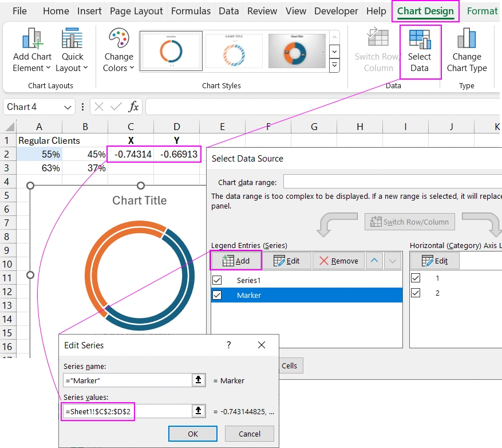The height and width of the screenshot is (448, 502).
Task: Click the Insert Function fx icon
Action: (133, 107)
